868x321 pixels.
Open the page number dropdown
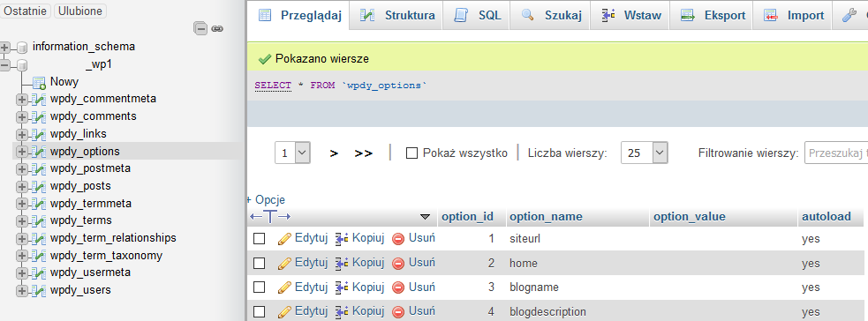click(292, 153)
